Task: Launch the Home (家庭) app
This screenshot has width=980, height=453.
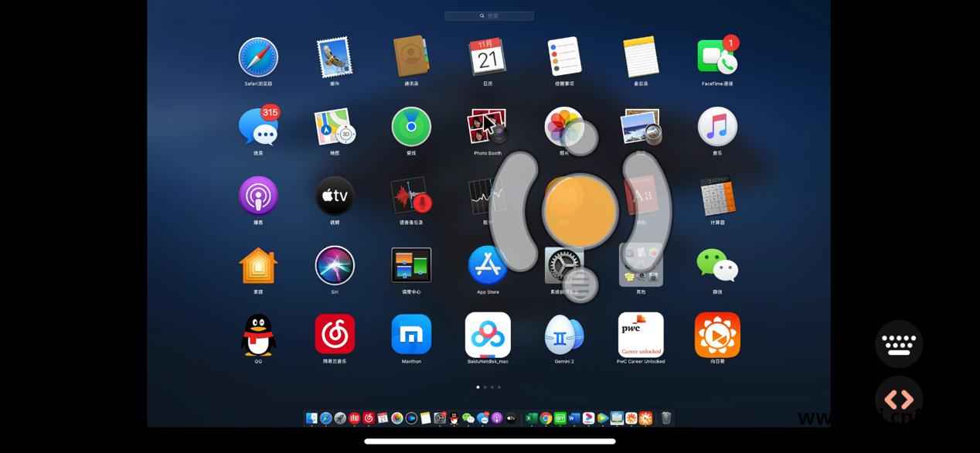Action: click(258, 265)
